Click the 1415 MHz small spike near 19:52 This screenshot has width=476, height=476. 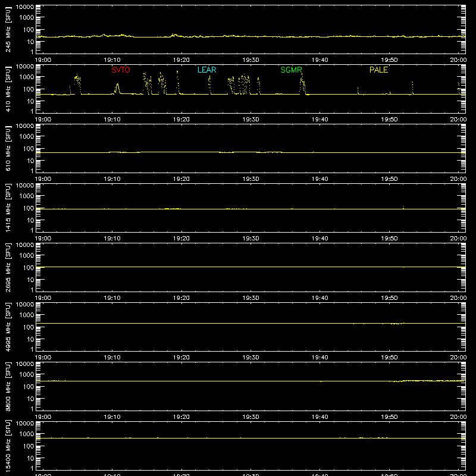tap(403, 208)
